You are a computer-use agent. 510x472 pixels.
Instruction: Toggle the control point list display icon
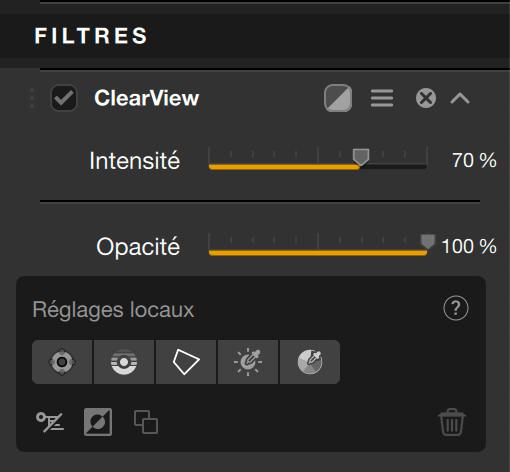pyautogui.click(x=50, y=422)
